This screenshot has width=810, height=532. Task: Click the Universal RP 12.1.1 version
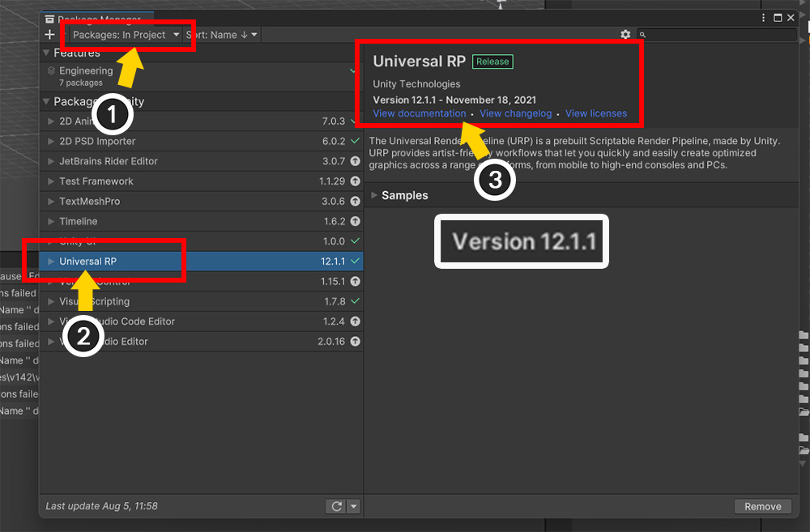(333, 262)
